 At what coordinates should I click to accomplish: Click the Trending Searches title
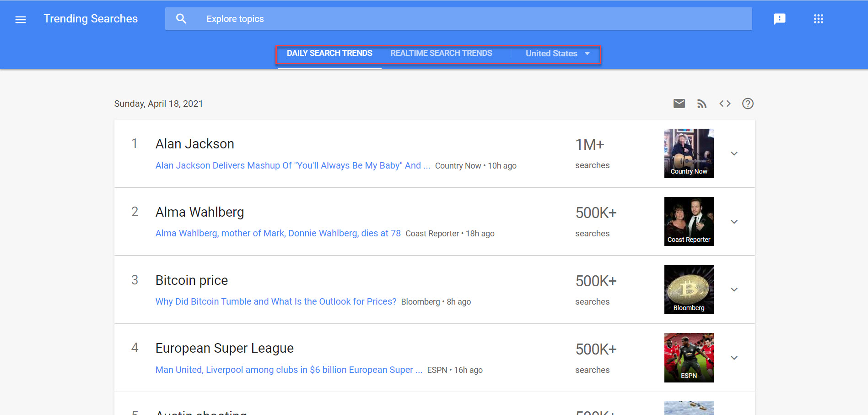click(91, 19)
